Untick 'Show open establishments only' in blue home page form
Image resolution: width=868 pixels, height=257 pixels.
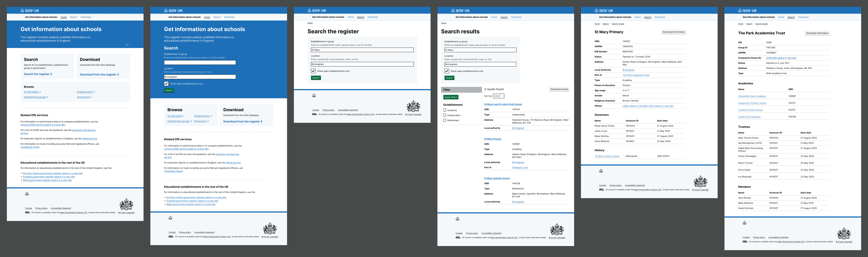tap(166, 84)
